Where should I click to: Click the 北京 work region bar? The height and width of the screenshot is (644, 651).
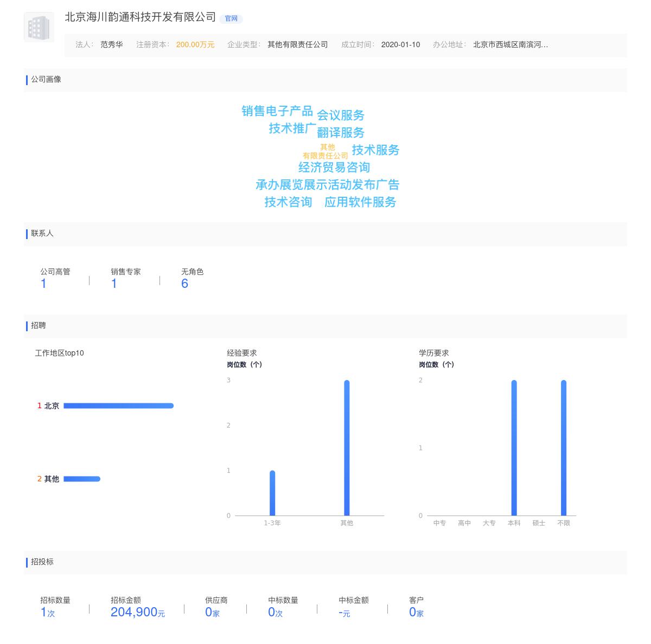118,405
